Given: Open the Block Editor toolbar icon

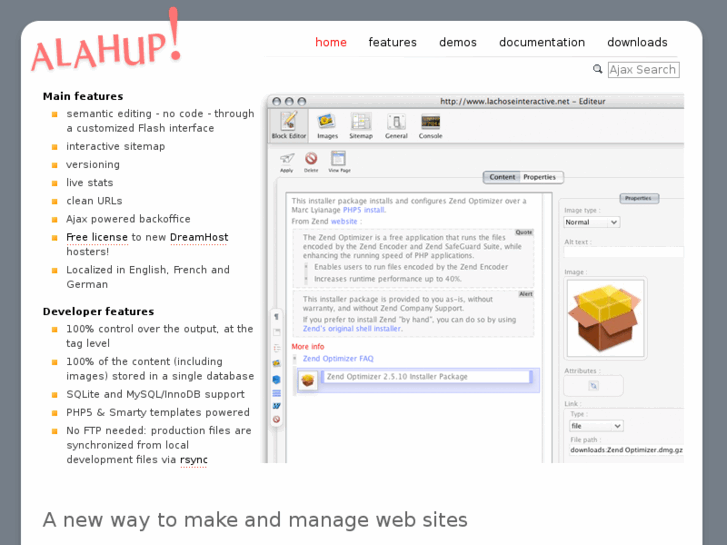Looking at the screenshot, I should 289,125.
